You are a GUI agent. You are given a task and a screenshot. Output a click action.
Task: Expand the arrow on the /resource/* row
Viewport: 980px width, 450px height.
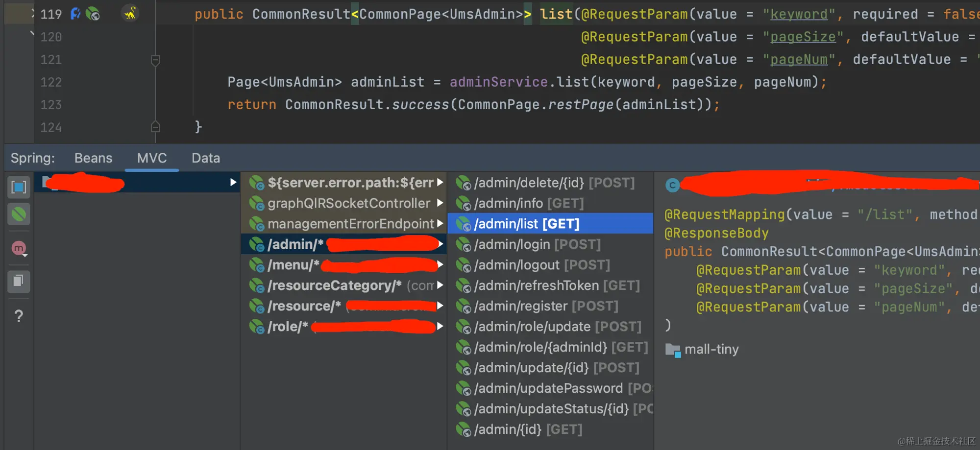pyautogui.click(x=440, y=306)
